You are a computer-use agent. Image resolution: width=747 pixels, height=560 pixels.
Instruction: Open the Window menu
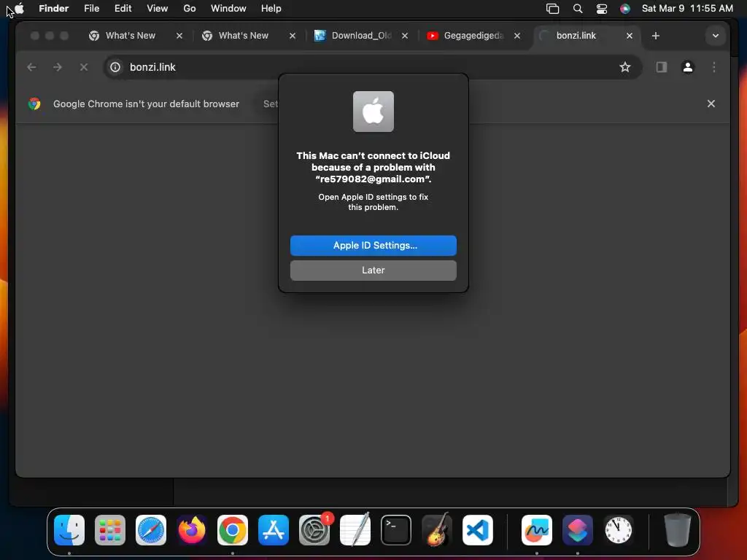tap(228, 9)
